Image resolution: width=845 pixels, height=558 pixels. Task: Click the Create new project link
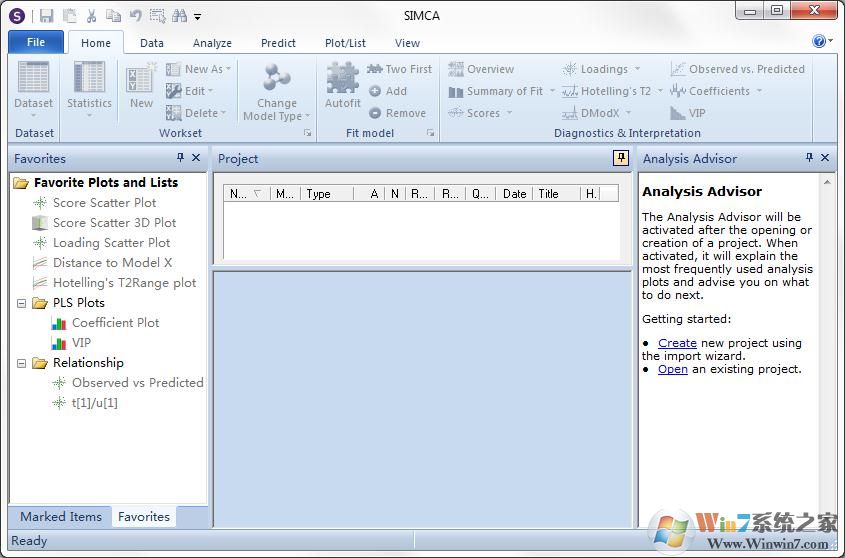tap(677, 343)
